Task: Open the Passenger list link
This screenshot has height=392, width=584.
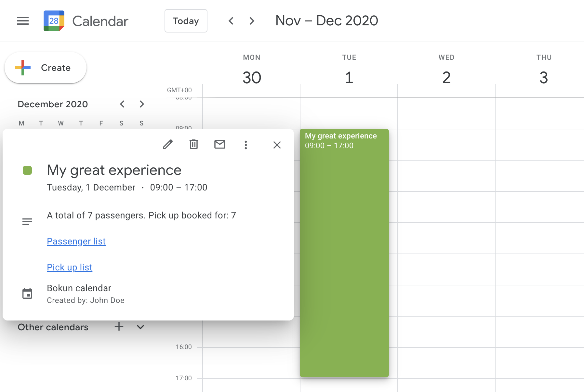Action: (x=76, y=241)
